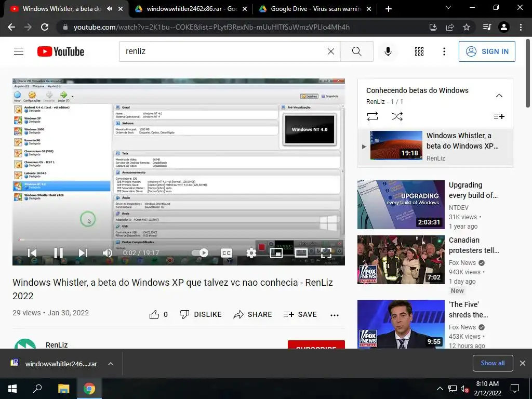Select the Windows Whistler YouTube tab
The height and width of the screenshot is (399, 532).
pos(62,9)
